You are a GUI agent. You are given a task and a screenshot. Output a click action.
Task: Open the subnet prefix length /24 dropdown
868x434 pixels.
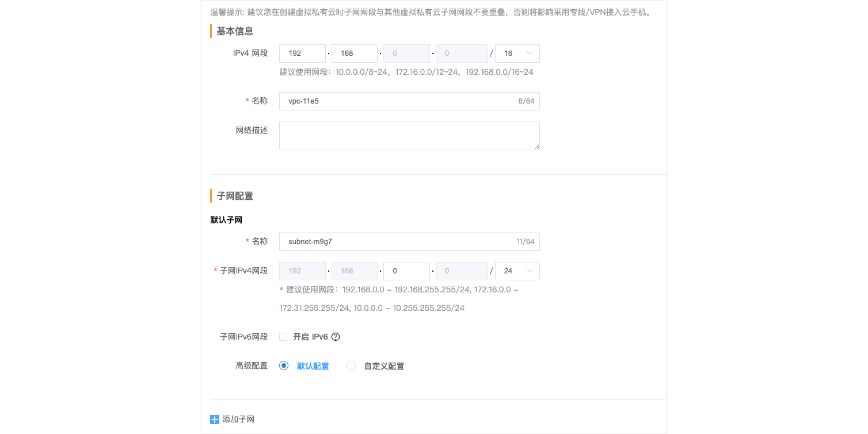[517, 271]
